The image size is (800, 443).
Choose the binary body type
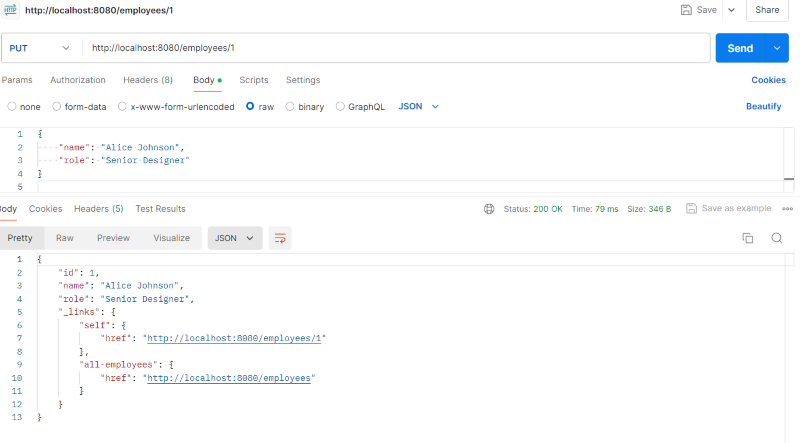(x=290, y=106)
